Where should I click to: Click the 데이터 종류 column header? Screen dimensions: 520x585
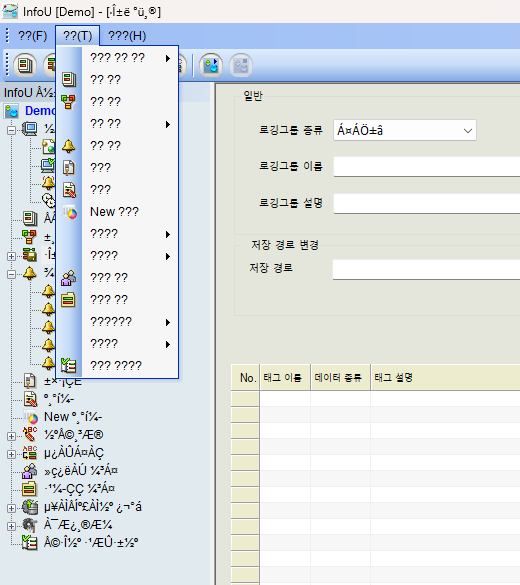tap(341, 378)
